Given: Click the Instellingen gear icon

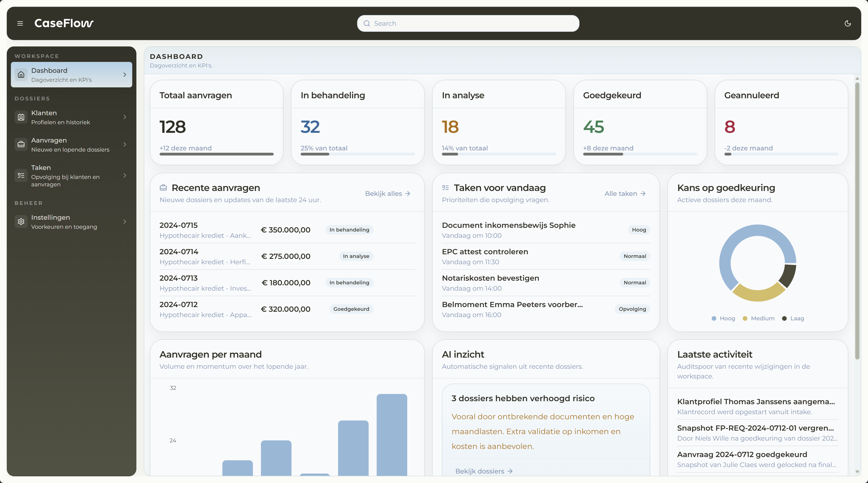Looking at the screenshot, I should (21, 222).
